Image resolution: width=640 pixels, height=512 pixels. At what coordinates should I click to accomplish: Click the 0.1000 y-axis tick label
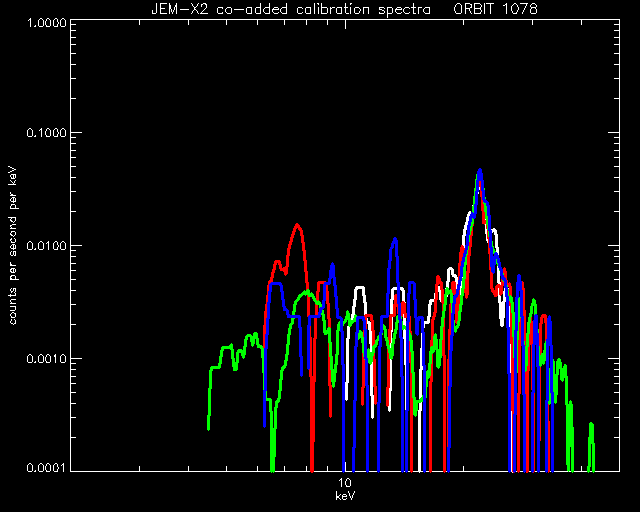pyautogui.click(x=46, y=133)
